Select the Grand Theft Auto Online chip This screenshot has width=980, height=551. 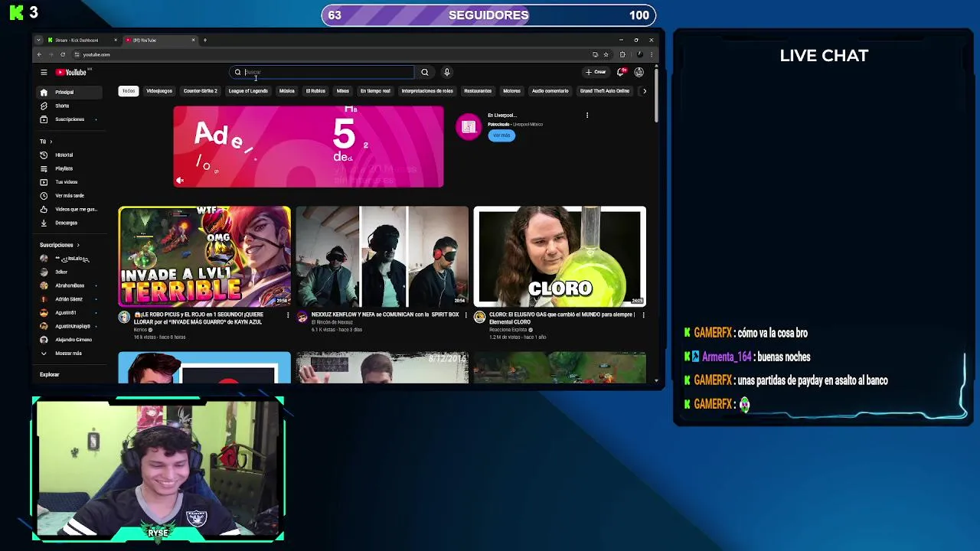pos(605,91)
